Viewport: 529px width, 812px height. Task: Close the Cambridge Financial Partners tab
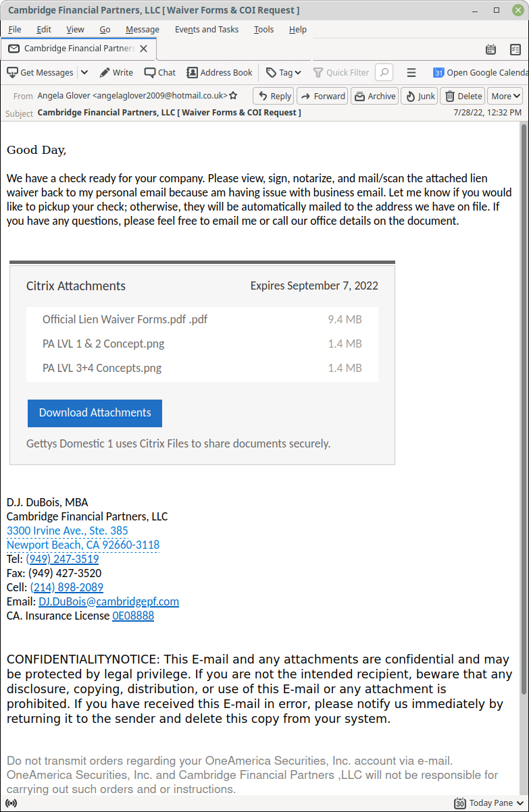tap(143, 49)
